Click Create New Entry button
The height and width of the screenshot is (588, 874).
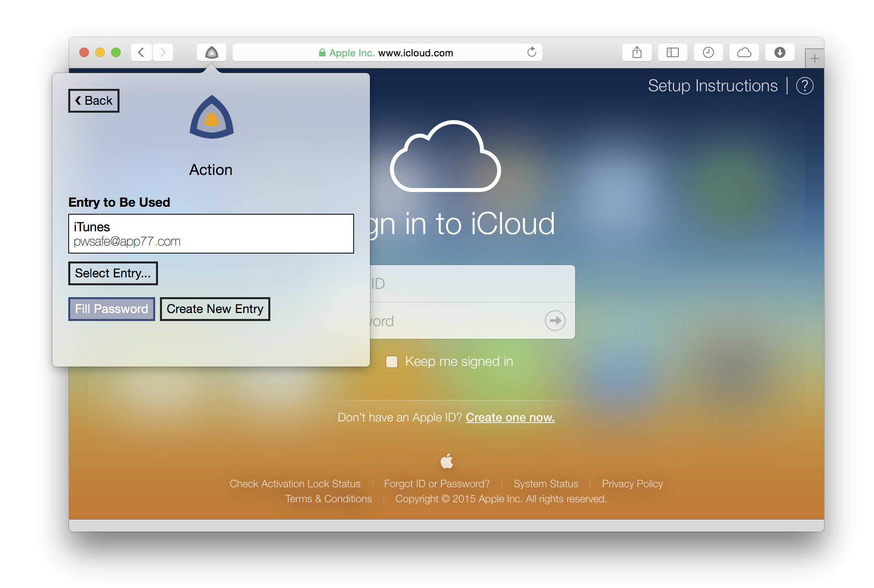pyautogui.click(x=215, y=309)
